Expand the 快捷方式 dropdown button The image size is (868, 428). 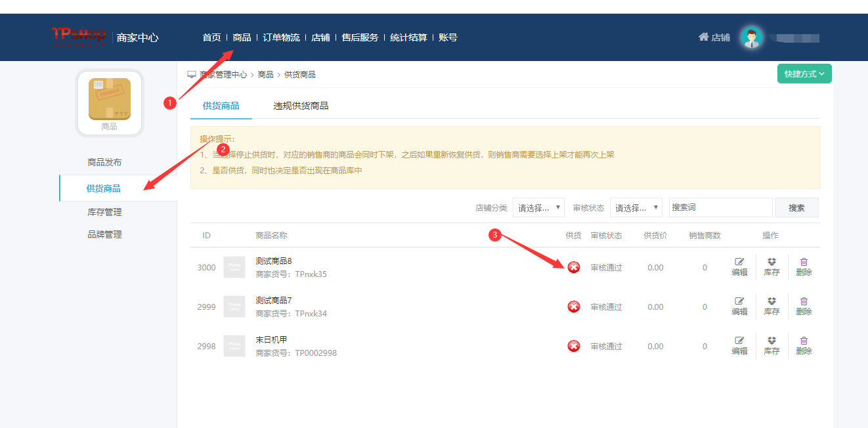pos(804,74)
